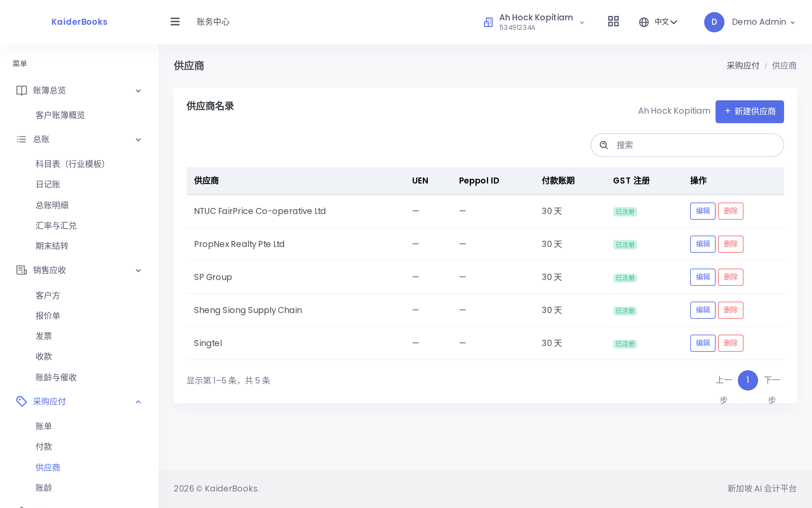Viewport: 812px width, 508px height.
Task: Collapse the 账簿总览 section chevron
Action: click(x=138, y=91)
